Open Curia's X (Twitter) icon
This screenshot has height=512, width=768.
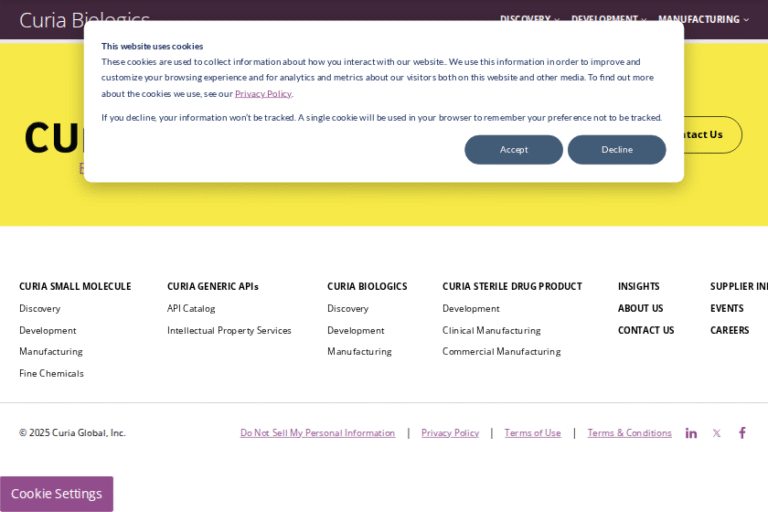(x=716, y=433)
